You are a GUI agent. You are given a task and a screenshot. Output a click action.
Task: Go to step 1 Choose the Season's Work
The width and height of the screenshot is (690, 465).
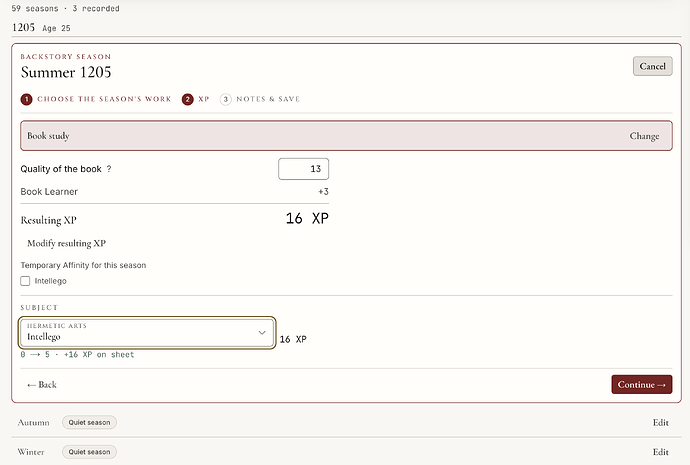(x=96, y=99)
